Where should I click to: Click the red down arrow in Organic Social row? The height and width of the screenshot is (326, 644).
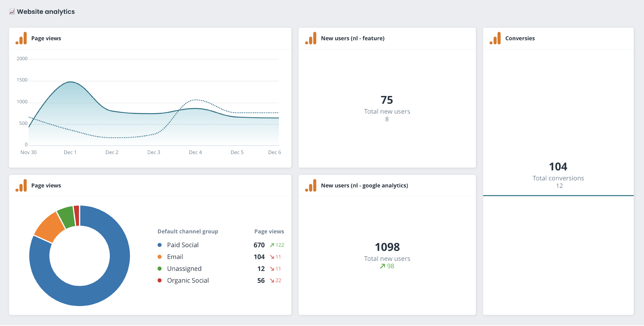pos(272,281)
